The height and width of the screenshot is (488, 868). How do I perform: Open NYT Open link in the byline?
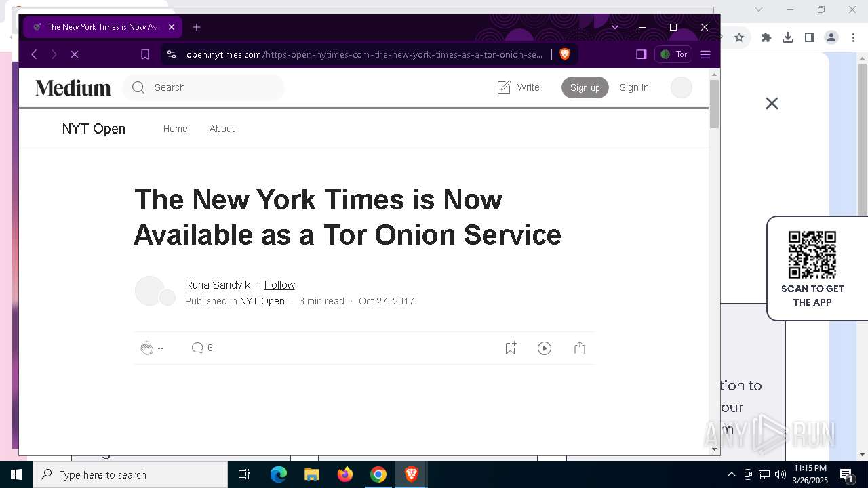pos(262,301)
